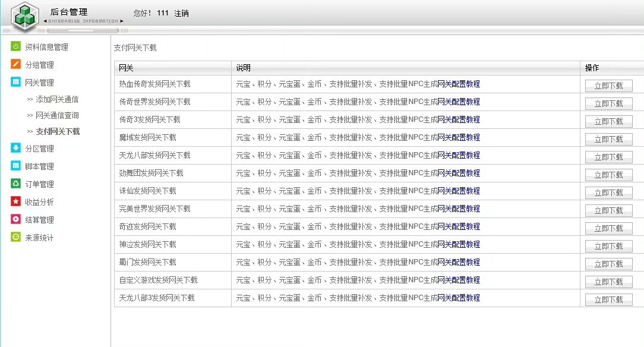Open 网关配置教程 link in 蜀门 row
Viewport: 644px width, 347px height.
(x=459, y=263)
